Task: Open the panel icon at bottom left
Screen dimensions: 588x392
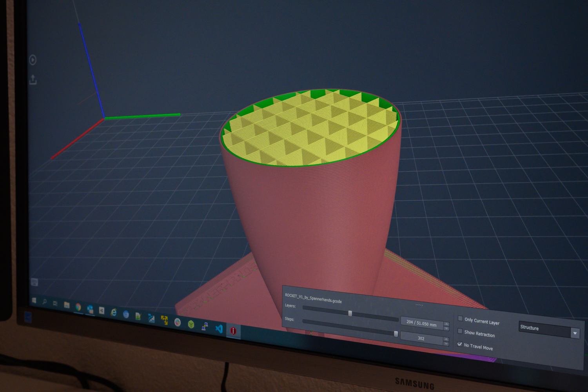Action: (x=34, y=282)
